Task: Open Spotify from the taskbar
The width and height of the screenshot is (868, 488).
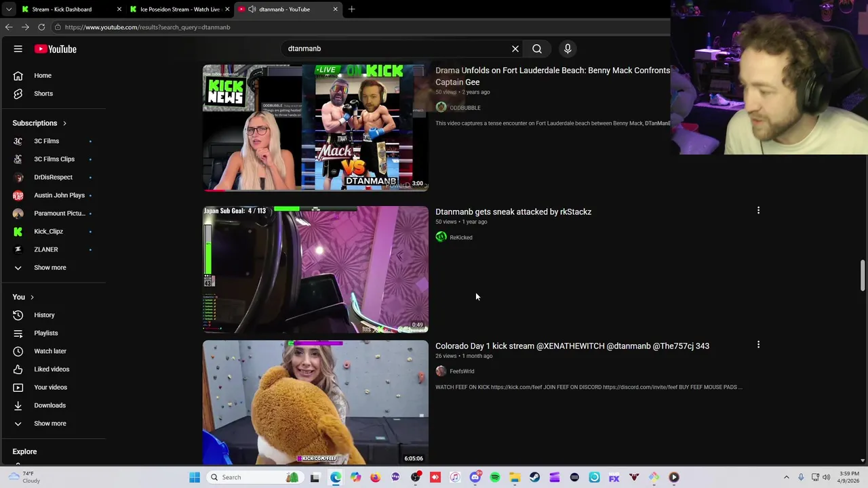Action: [495, 477]
